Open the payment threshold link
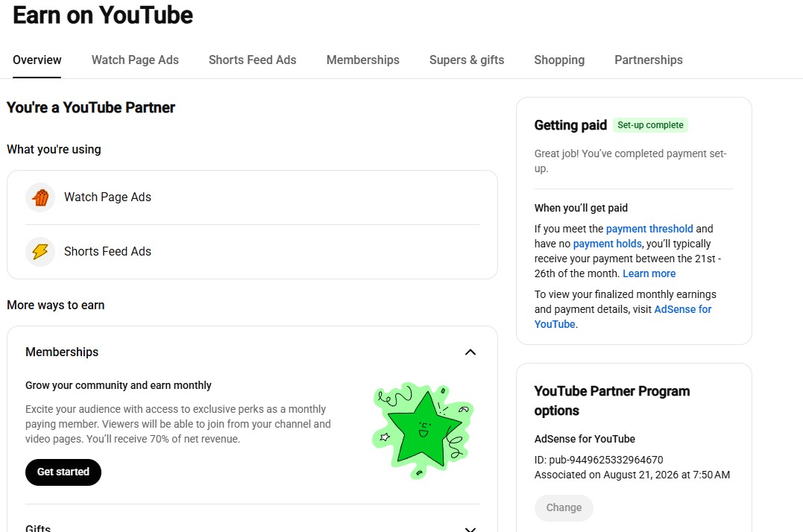 click(x=649, y=229)
